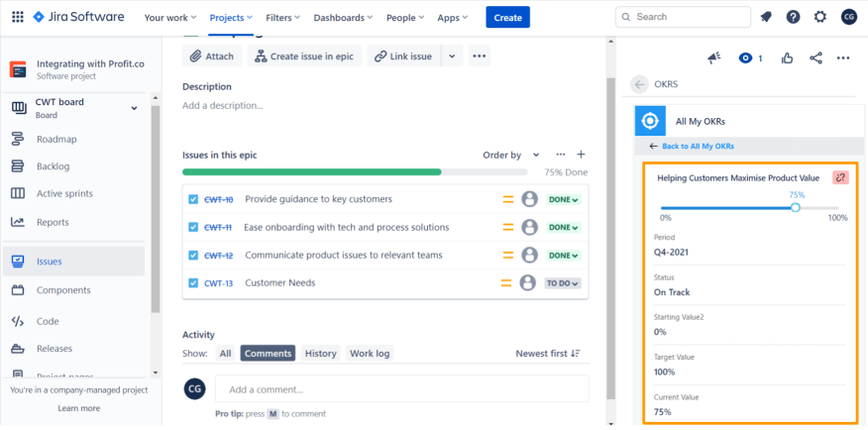This screenshot has height=430, width=868.
Task: Open Components in the sidebar
Action: [x=63, y=290]
